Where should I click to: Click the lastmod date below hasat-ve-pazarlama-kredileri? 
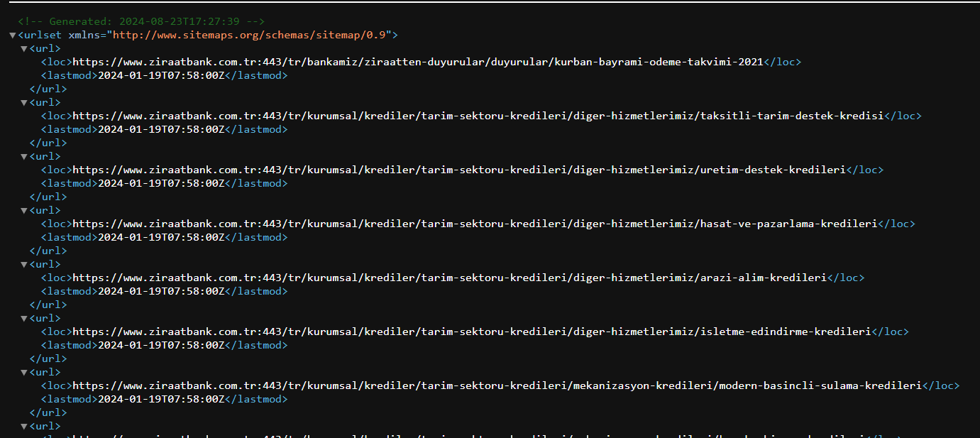coord(161,237)
